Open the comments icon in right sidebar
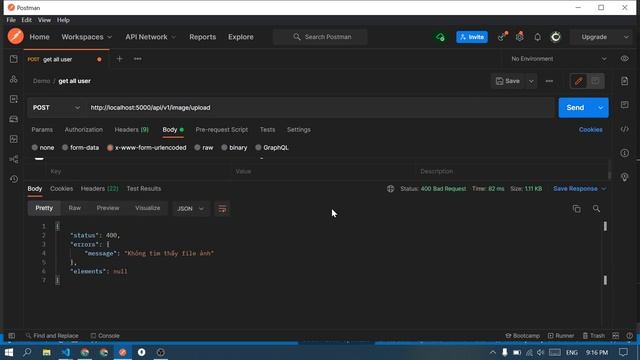Image resolution: width=640 pixels, height=360 pixels. pos(624,105)
